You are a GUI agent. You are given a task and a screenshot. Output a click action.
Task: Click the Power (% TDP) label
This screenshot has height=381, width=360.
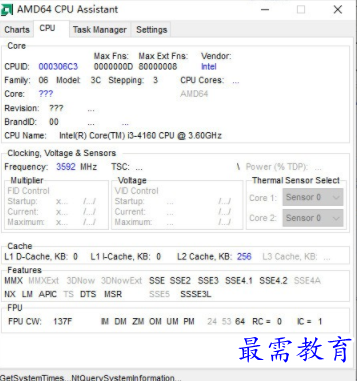tap(277, 167)
